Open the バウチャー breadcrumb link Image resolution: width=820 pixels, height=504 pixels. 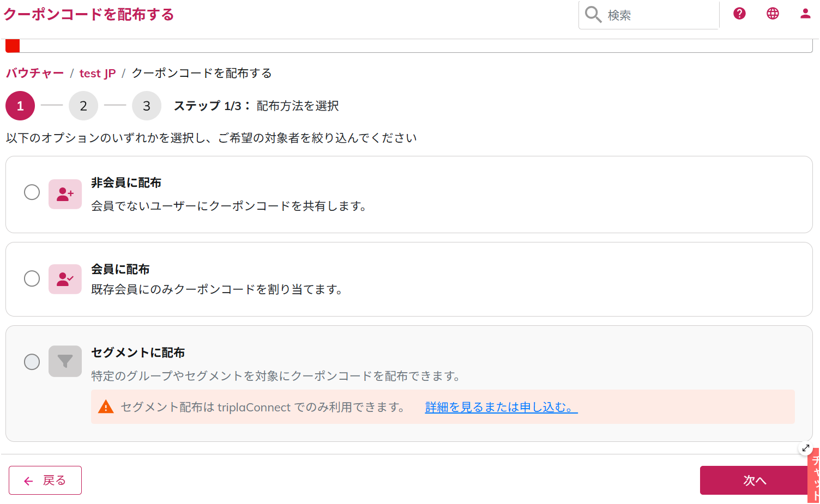[35, 73]
